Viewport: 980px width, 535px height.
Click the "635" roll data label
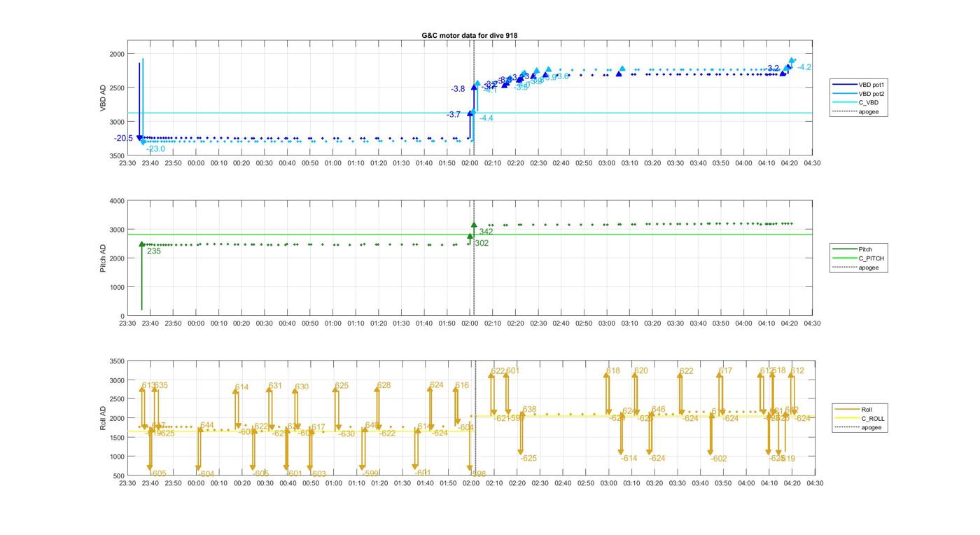pyautogui.click(x=160, y=385)
